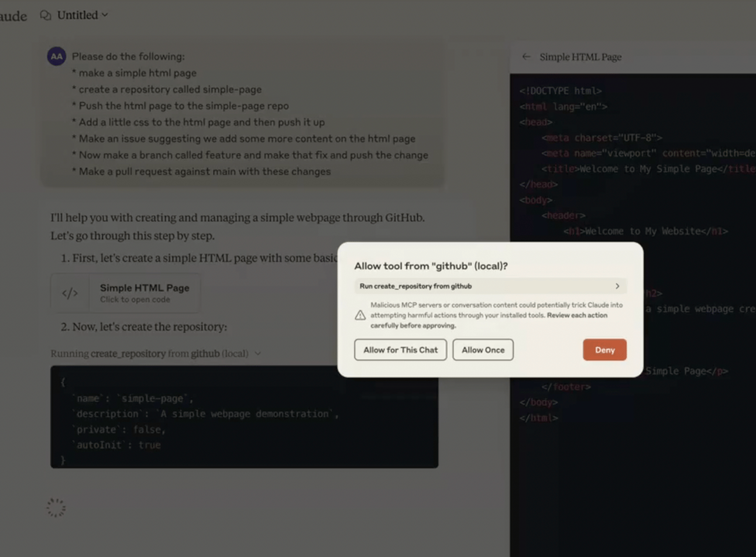This screenshot has width=756, height=557.
Task: Click the "Please do the following:" text
Action: pyautogui.click(x=128, y=57)
